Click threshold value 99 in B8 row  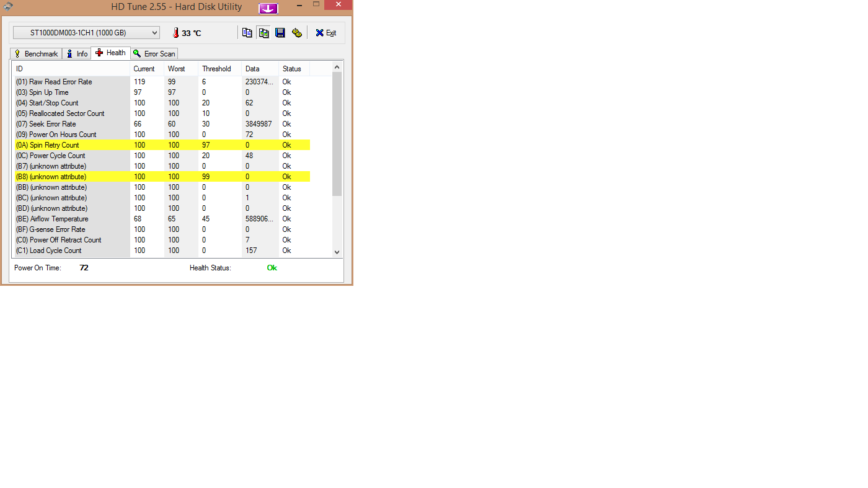point(206,177)
